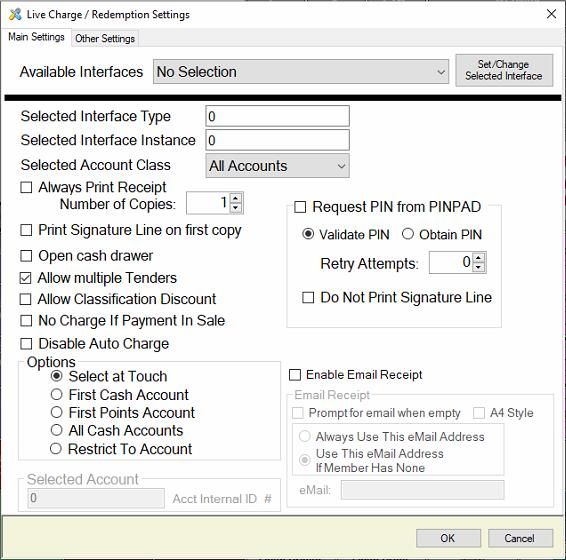Switch to the Main Settings tab
Image resolution: width=566 pixels, height=560 pixels.
[36, 37]
